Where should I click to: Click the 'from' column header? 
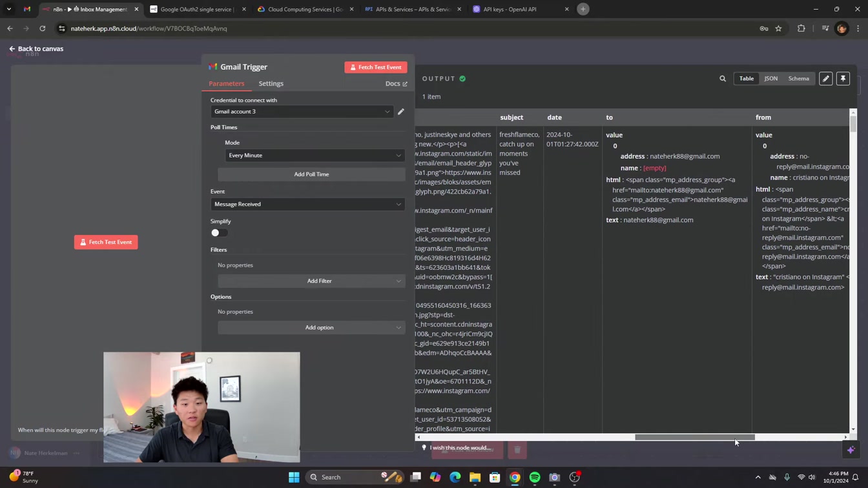tap(763, 117)
